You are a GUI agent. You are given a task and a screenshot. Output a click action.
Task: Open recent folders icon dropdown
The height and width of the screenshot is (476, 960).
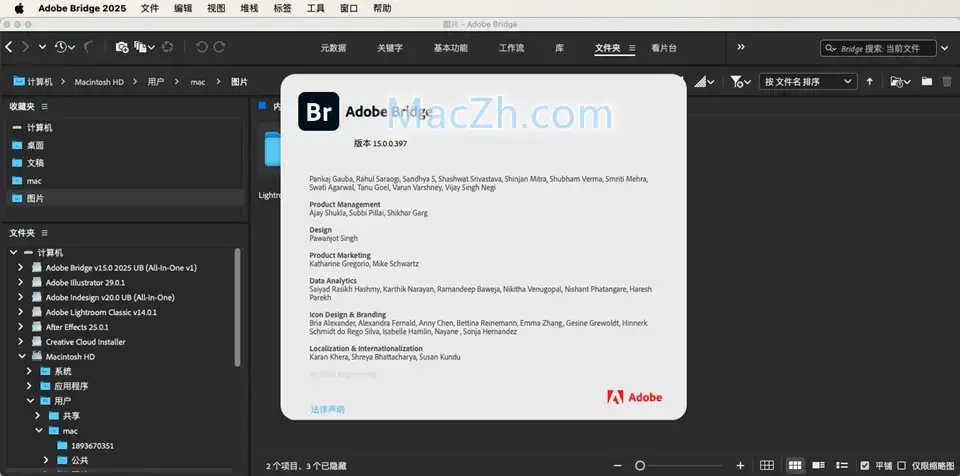900,81
